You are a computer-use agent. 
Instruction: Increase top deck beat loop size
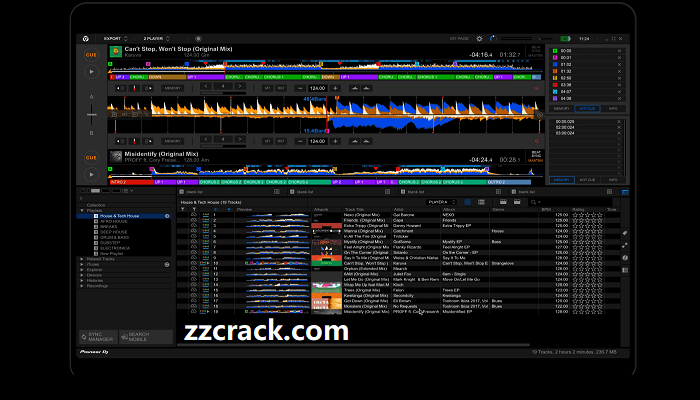tap(240, 86)
